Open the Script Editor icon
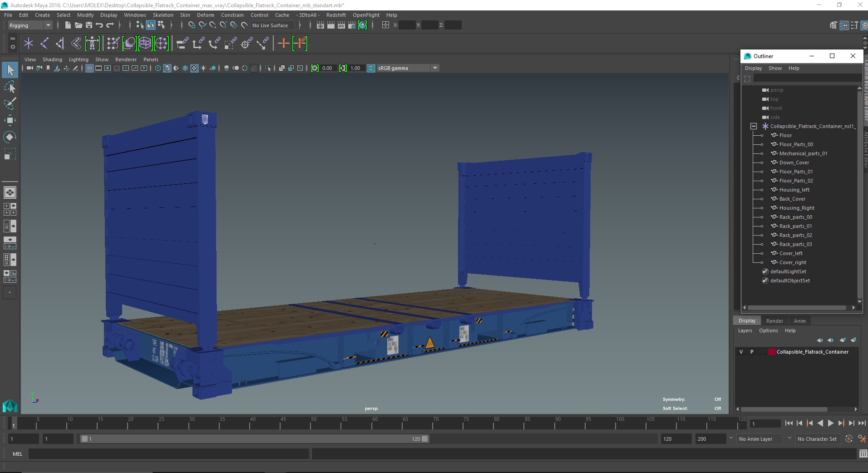Screen dimensions: 868x473 point(863,454)
